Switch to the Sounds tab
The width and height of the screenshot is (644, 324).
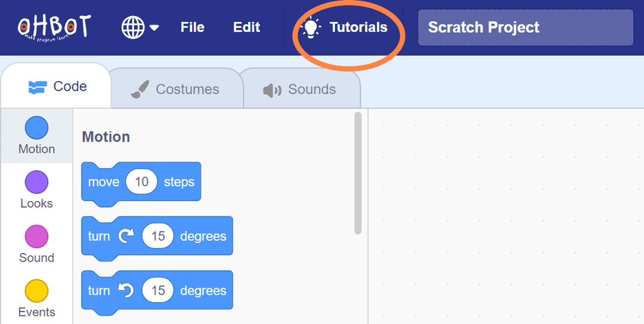pos(300,90)
